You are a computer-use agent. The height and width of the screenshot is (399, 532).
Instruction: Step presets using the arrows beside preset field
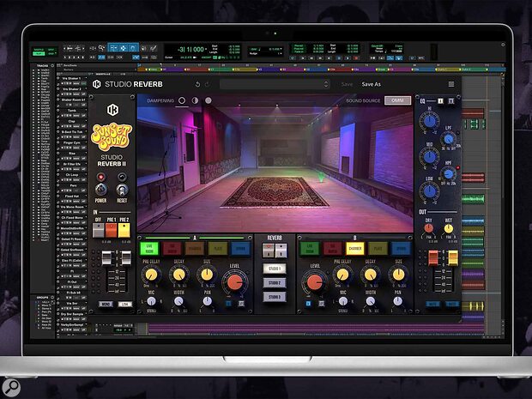[x=326, y=84]
